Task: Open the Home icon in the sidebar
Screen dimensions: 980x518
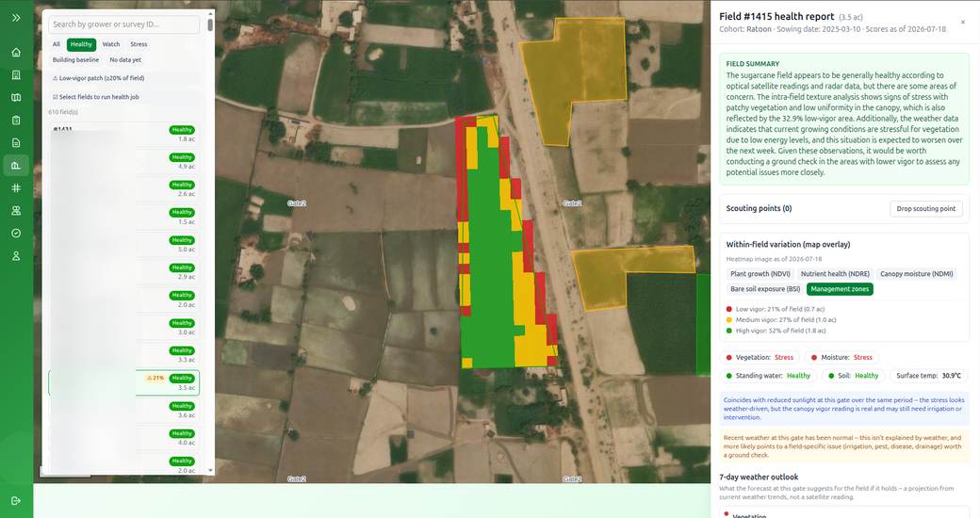Action: click(16, 53)
